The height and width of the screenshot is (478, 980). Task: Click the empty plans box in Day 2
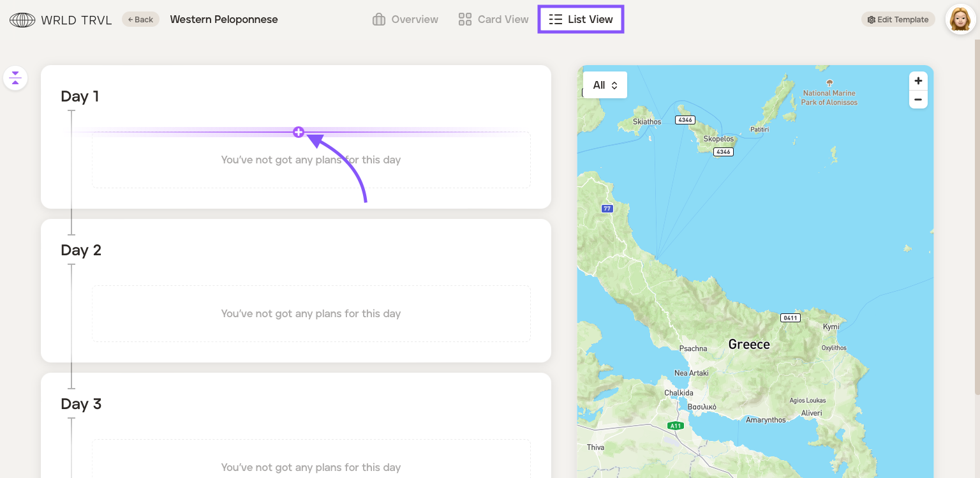point(311,313)
